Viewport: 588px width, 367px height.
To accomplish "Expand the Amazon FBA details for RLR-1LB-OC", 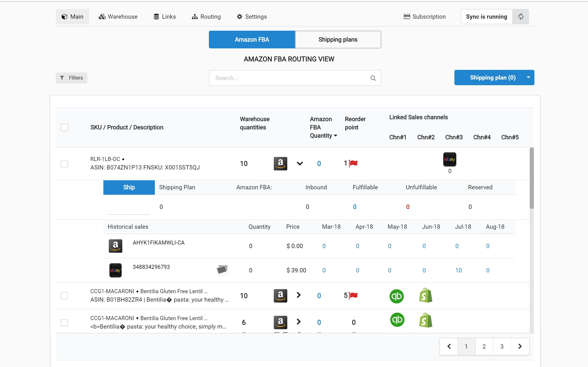I will click(x=300, y=163).
